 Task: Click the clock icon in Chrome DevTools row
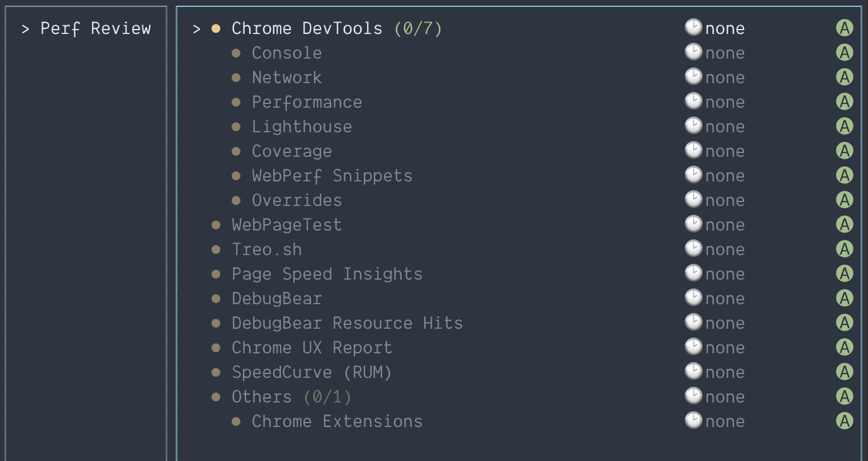point(693,28)
